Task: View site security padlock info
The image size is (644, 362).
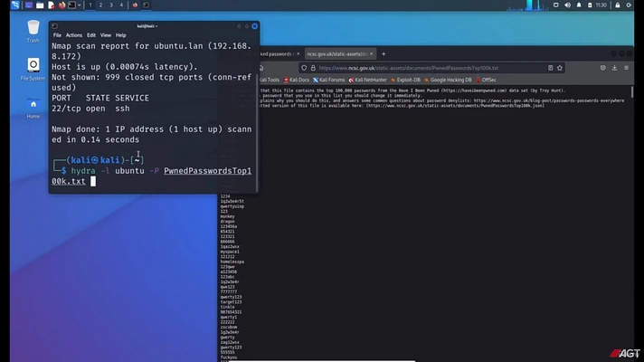Action: 313,68
